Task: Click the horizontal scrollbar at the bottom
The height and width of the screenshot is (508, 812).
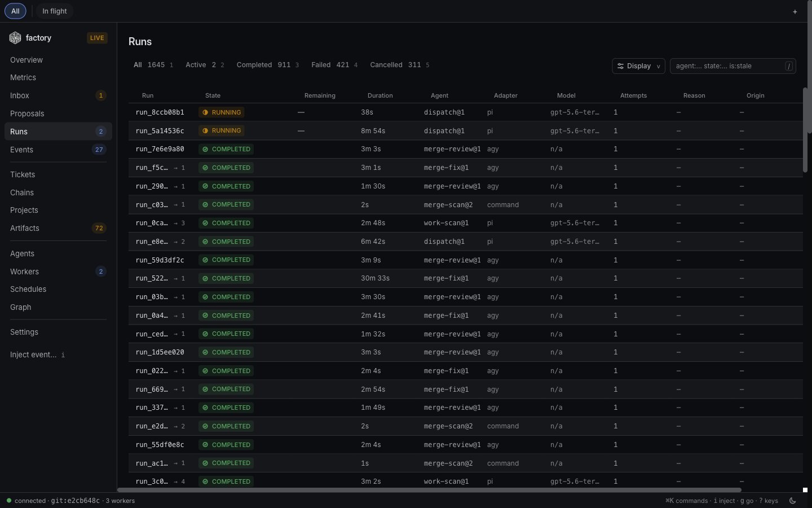Action: click(x=429, y=490)
